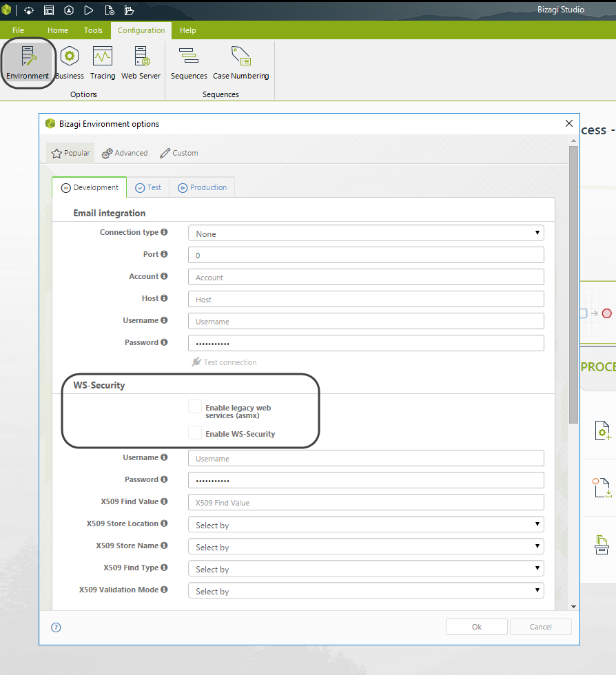Open Environment configuration options
This screenshot has height=675, width=616.
(28, 63)
